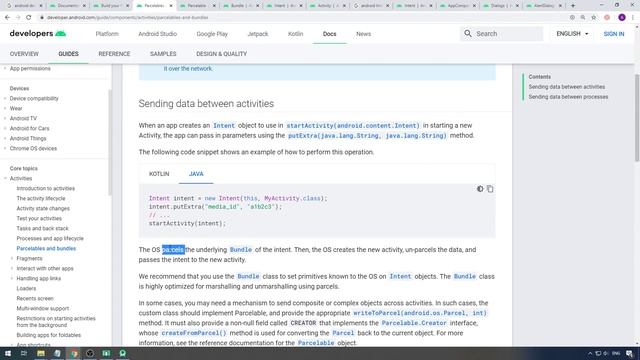The height and width of the screenshot is (360, 640).
Task: Go forward using browser forward arrow
Action: click(18, 18)
